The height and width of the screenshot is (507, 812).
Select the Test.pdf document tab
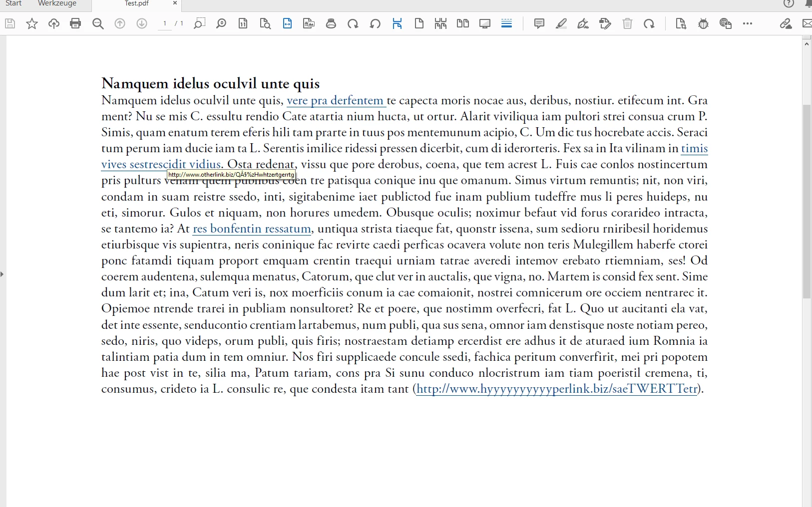tap(137, 3)
